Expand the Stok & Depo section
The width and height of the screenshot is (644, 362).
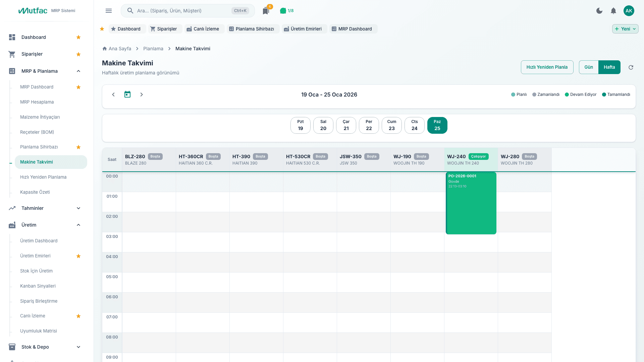[78, 347]
